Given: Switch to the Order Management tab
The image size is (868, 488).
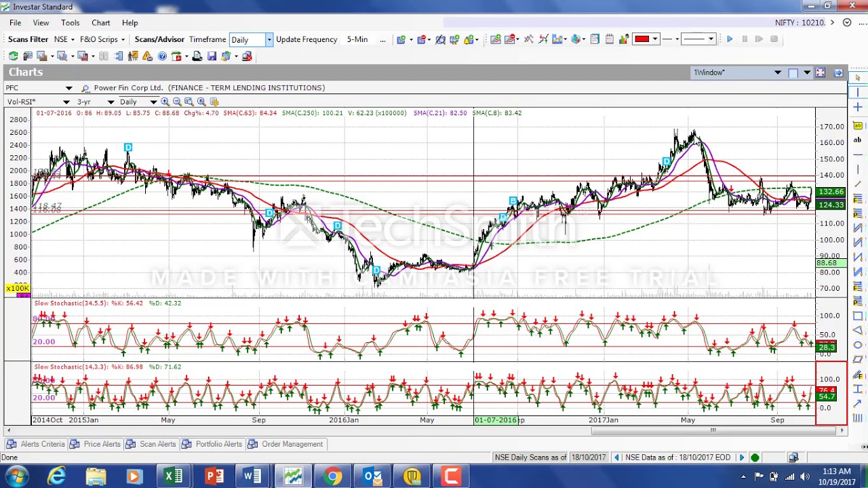Looking at the screenshot, I should click(285, 444).
